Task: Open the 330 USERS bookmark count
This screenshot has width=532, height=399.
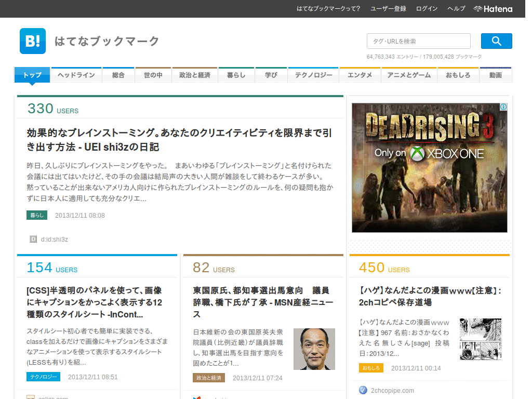Action: coord(53,109)
